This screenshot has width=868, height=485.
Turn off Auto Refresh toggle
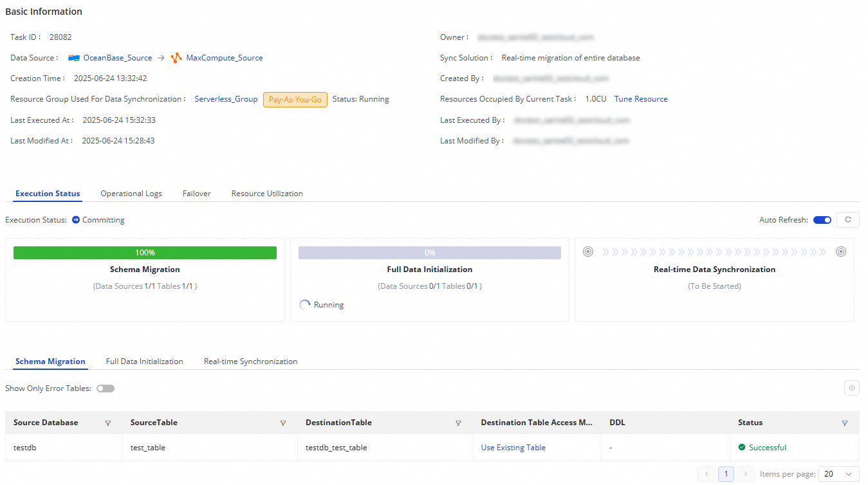click(822, 220)
